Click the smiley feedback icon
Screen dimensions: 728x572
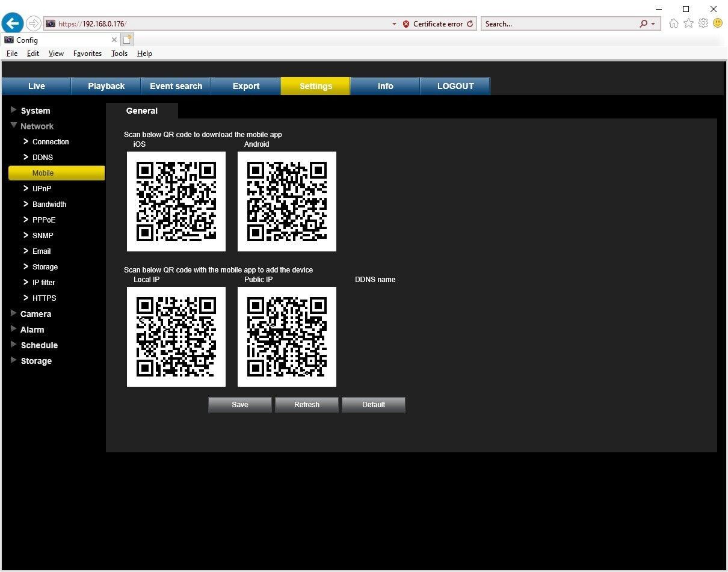(x=717, y=23)
